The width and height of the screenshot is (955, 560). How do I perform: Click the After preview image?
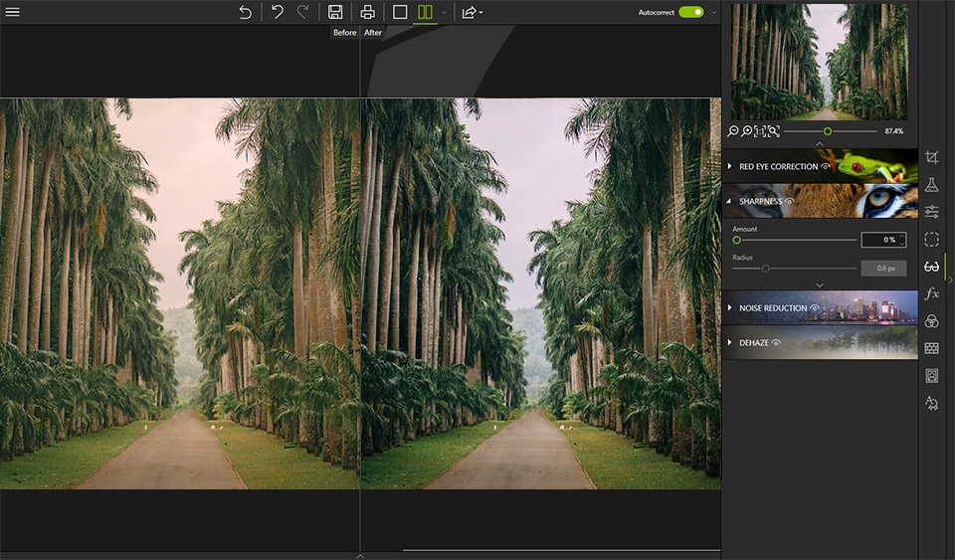[541, 293]
